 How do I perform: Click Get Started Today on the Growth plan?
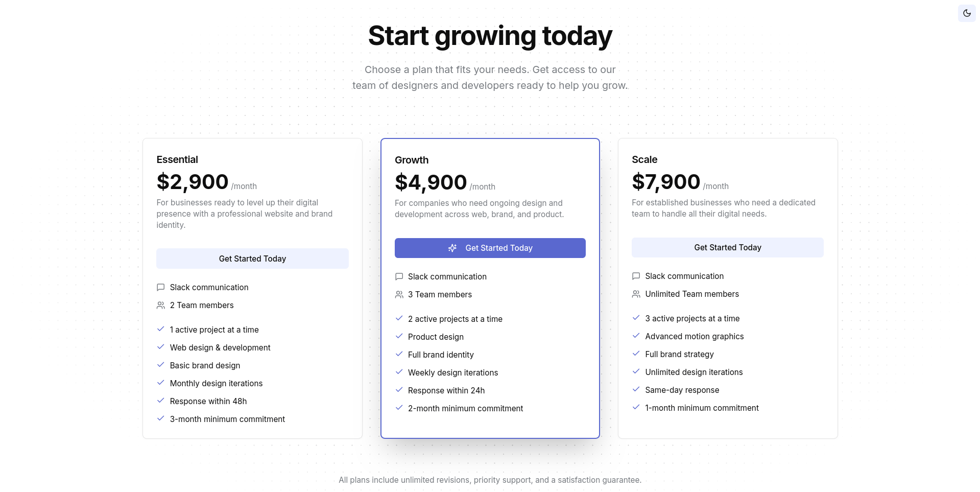[x=490, y=248]
